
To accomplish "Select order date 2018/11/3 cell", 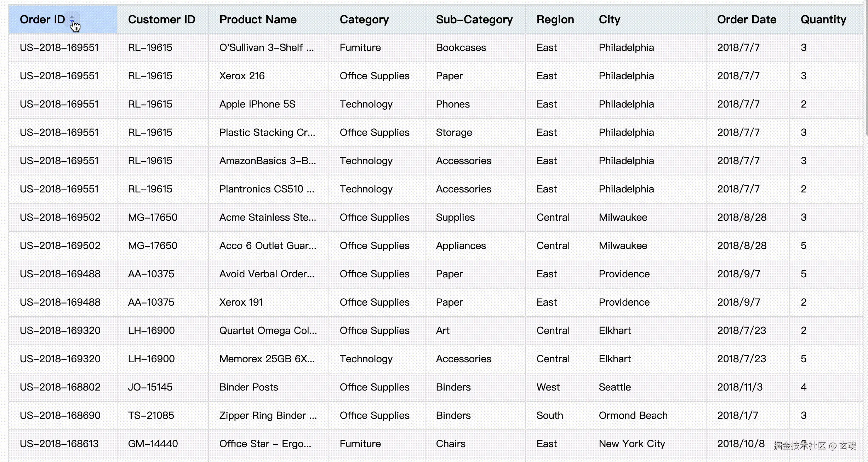I will tap(740, 387).
